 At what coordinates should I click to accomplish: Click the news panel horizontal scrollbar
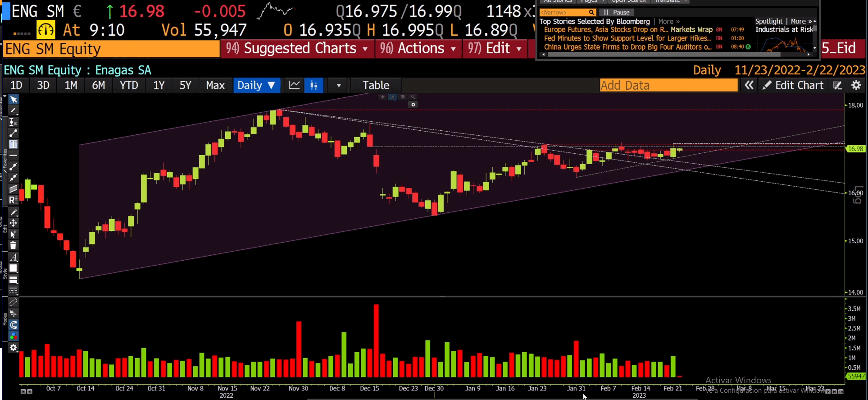coord(663,55)
